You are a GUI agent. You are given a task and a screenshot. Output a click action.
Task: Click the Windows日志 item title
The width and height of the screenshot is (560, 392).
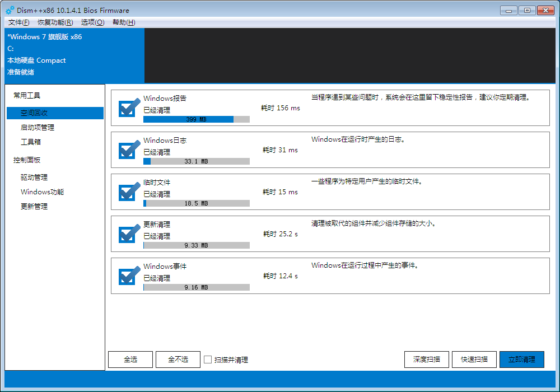(x=165, y=141)
